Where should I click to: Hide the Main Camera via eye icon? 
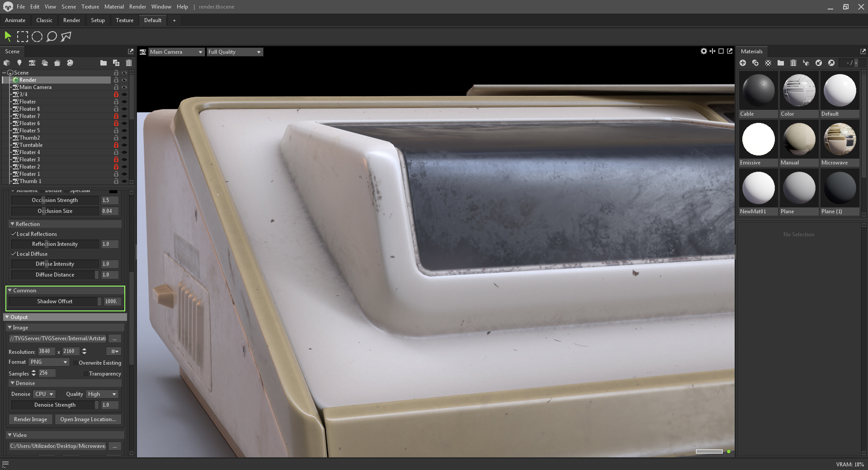point(124,87)
